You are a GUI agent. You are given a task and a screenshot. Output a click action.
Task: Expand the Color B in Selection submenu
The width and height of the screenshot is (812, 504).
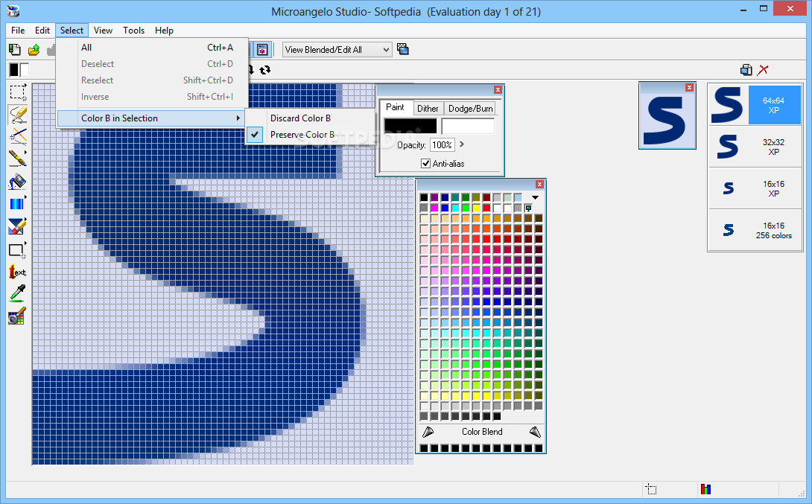point(152,118)
